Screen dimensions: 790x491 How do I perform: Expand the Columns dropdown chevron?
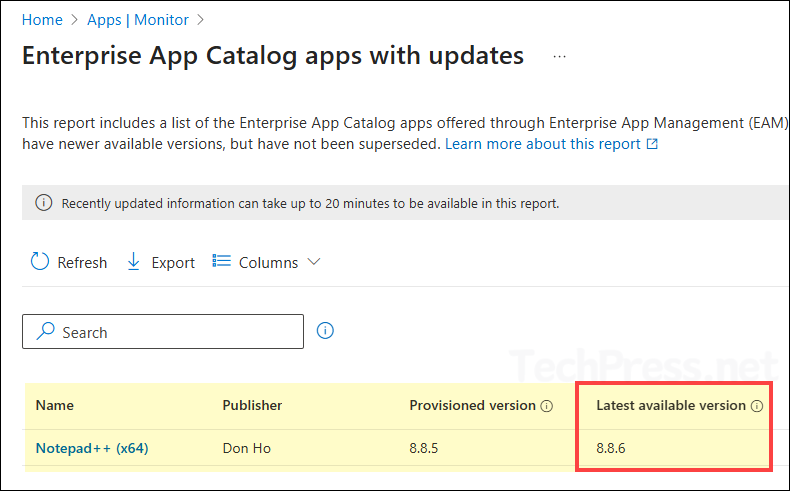pos(314,262)
